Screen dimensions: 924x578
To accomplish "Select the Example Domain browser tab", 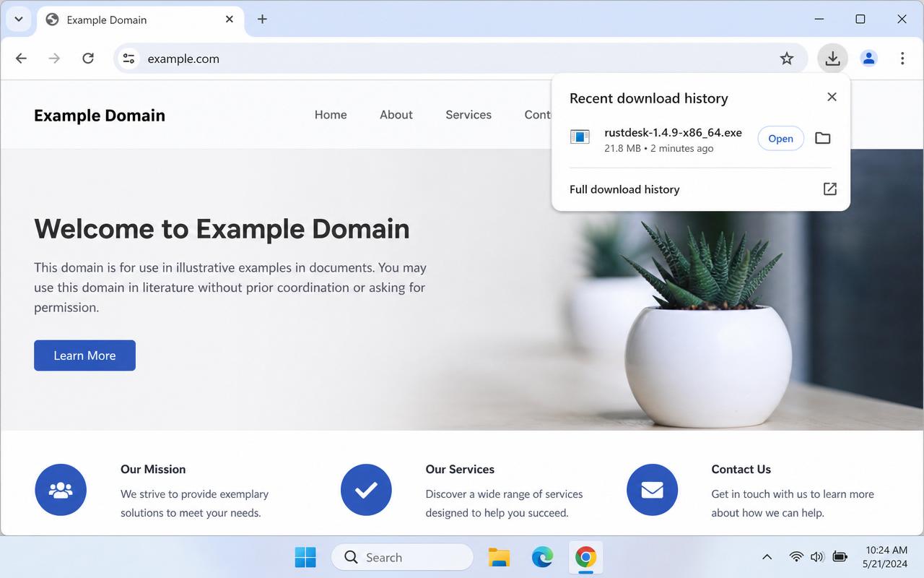I will click(x=141, y=20).
